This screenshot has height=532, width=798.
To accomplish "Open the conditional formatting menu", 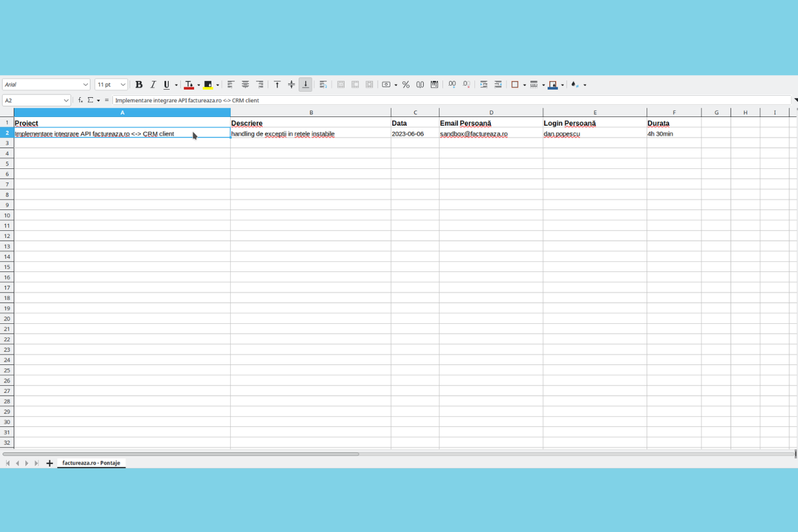I will [x=575, y=84].
